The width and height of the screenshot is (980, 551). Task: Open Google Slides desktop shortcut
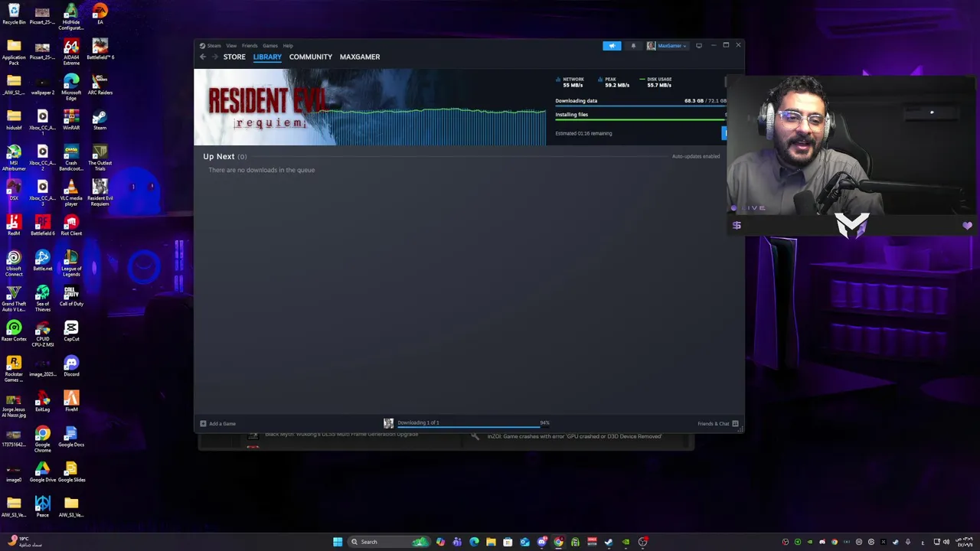click(x=71, y=472)
